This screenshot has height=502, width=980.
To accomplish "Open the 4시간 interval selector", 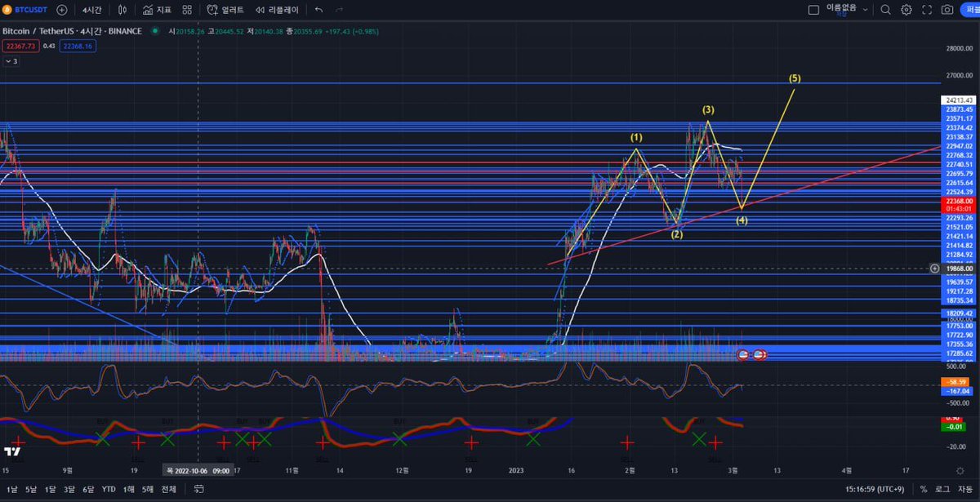I will click(x=92, y=10).
